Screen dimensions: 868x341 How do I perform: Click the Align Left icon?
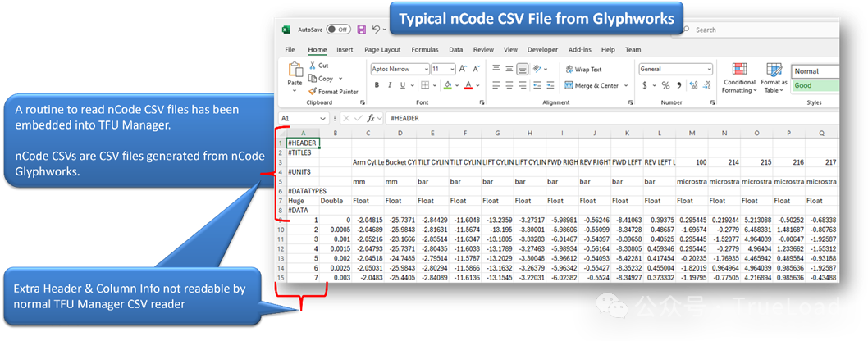496,85
